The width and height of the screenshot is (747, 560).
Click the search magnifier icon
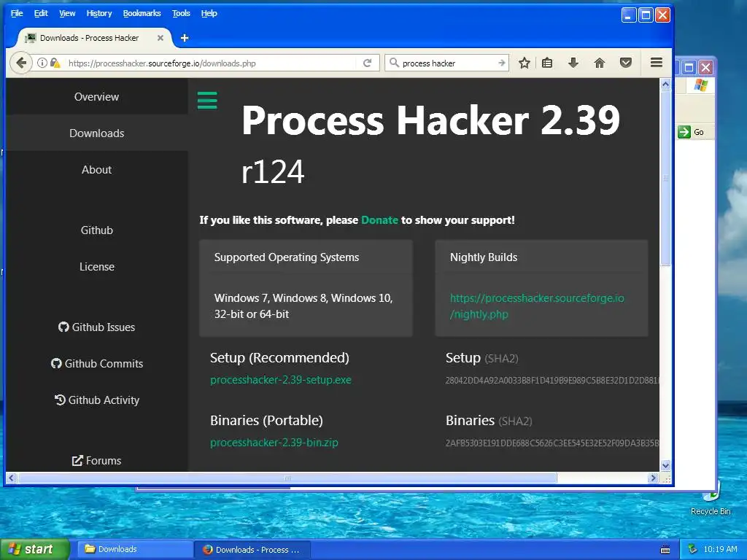(394, 63)
